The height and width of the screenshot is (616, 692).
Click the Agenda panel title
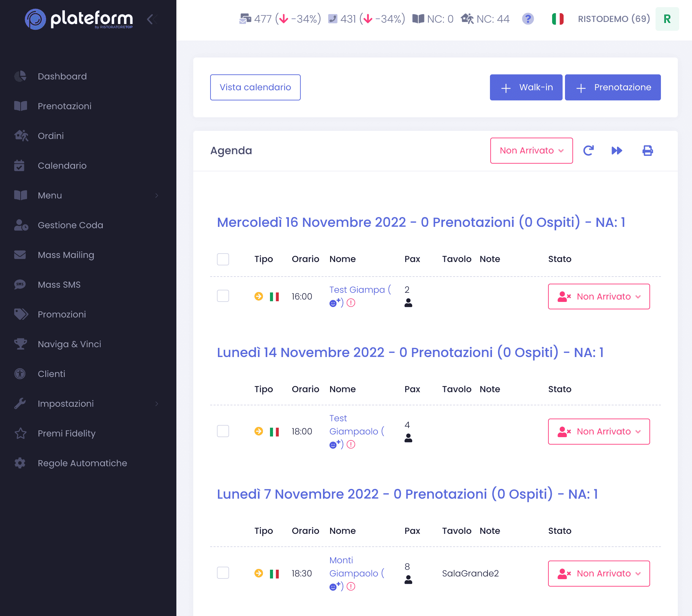click(x=231, y=150)
